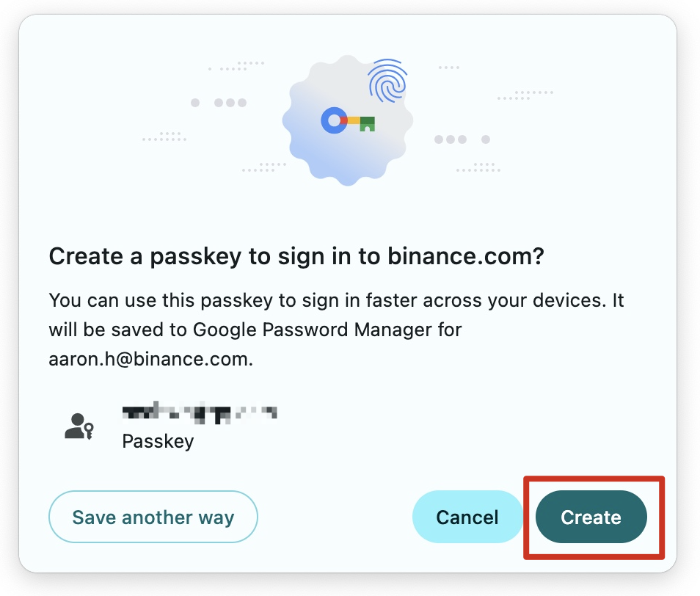Click the blue fingerprint icon
The image size is (700, 596).
[x=387, y=82]
